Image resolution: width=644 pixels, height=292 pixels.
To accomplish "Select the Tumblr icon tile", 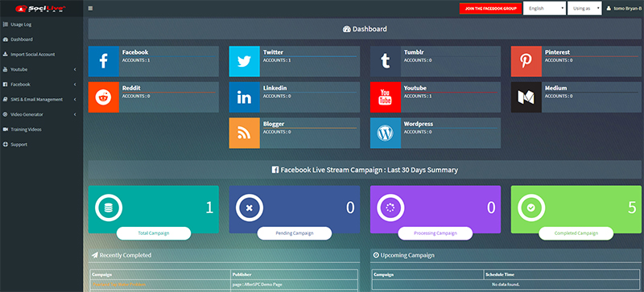I will [386, 61].
